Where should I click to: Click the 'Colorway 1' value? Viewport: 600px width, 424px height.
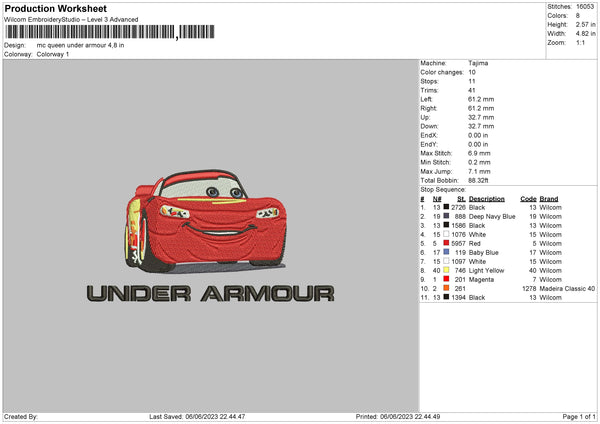click(53, 54)
